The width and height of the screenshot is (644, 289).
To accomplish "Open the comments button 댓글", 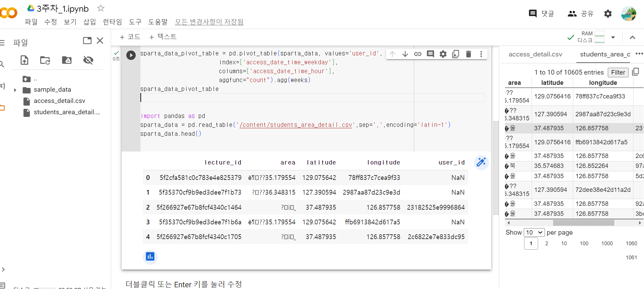I will [x=542, y=13].
